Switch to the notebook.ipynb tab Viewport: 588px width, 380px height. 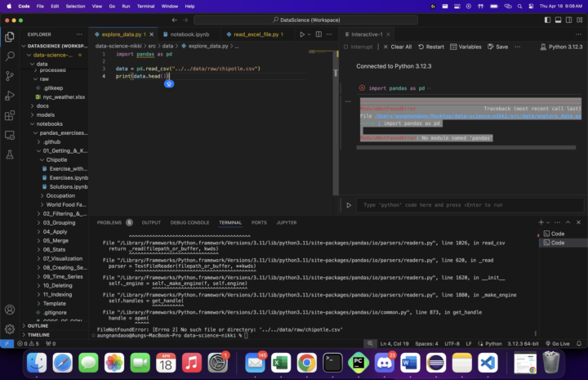[189, 34]
